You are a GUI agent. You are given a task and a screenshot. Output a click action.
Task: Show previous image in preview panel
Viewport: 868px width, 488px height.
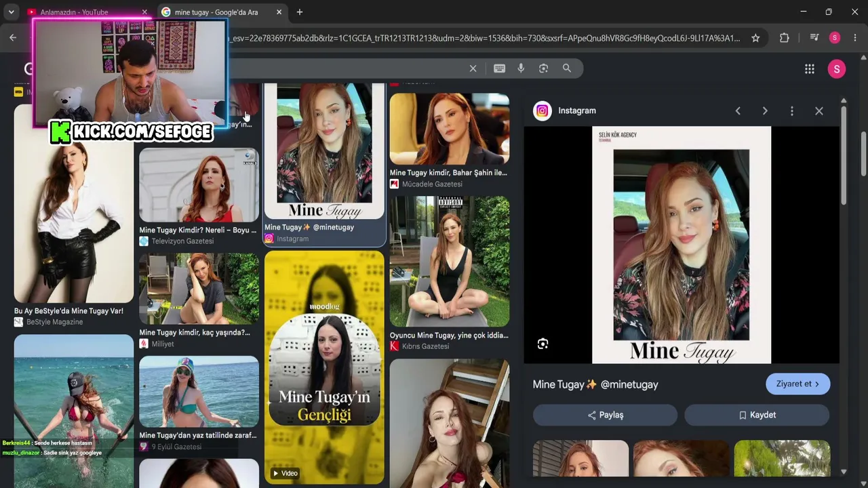pos(738,111)
